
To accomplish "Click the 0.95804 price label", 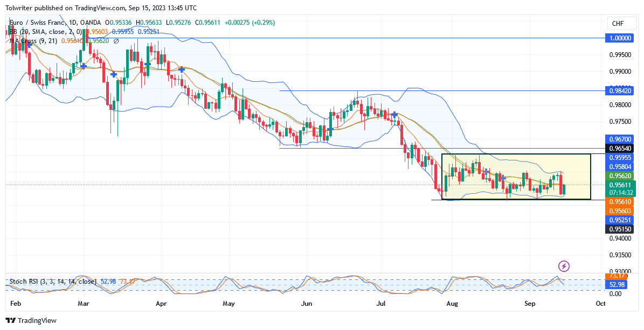I will tap(619, 166).
